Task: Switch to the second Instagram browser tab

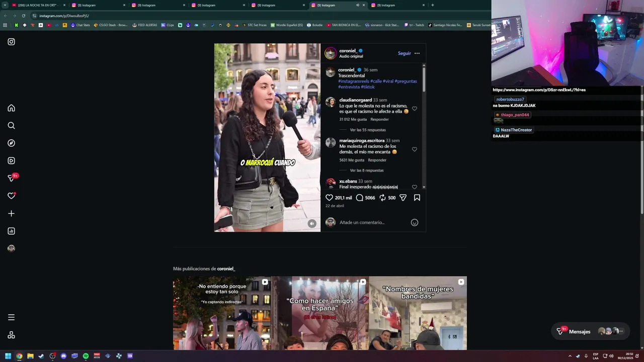Action: (x=157, y=5)
